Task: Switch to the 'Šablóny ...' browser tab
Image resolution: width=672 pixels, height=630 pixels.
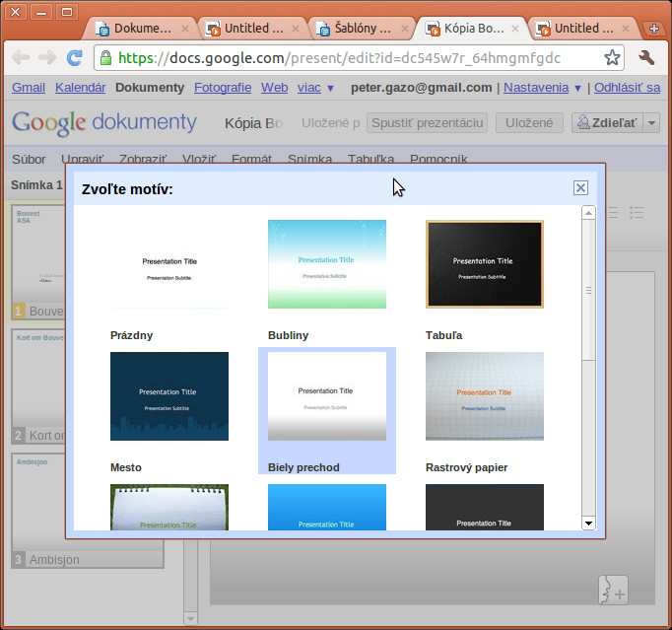Action: click(363, 29)
